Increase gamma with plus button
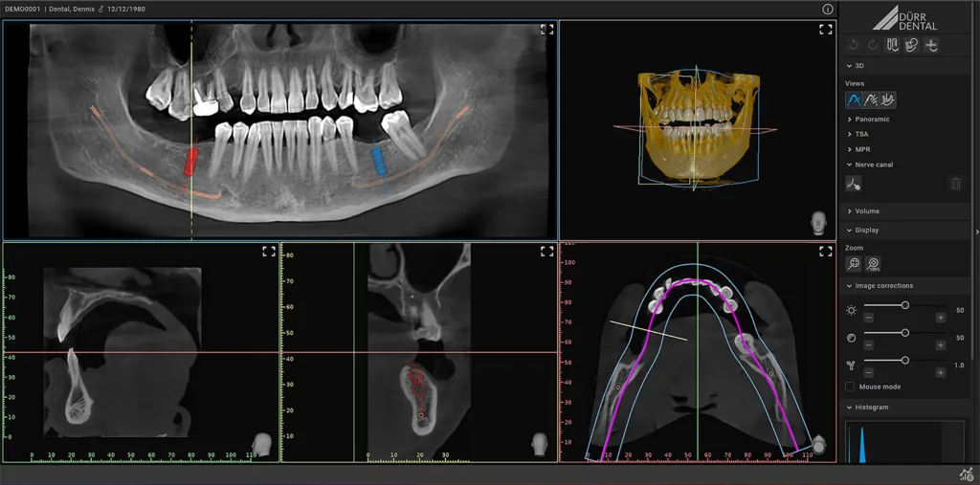The width and height of the screenshot is (980, 485). pos(940,372)
